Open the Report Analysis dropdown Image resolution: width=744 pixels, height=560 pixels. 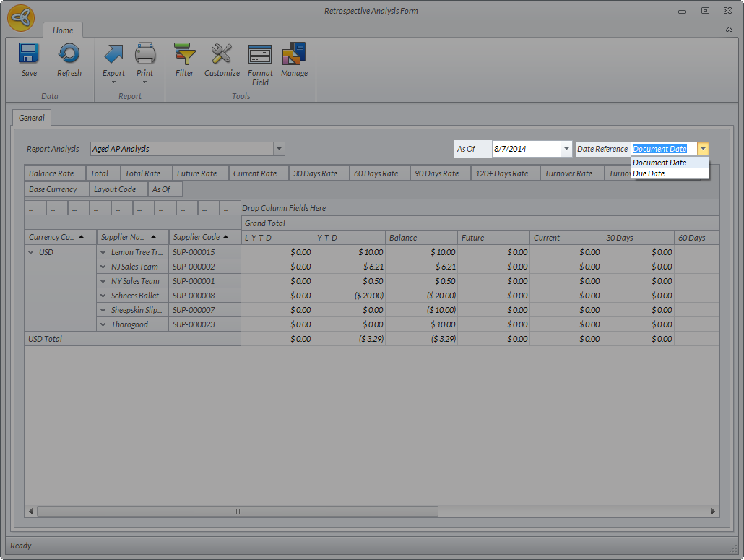(279, 149)
